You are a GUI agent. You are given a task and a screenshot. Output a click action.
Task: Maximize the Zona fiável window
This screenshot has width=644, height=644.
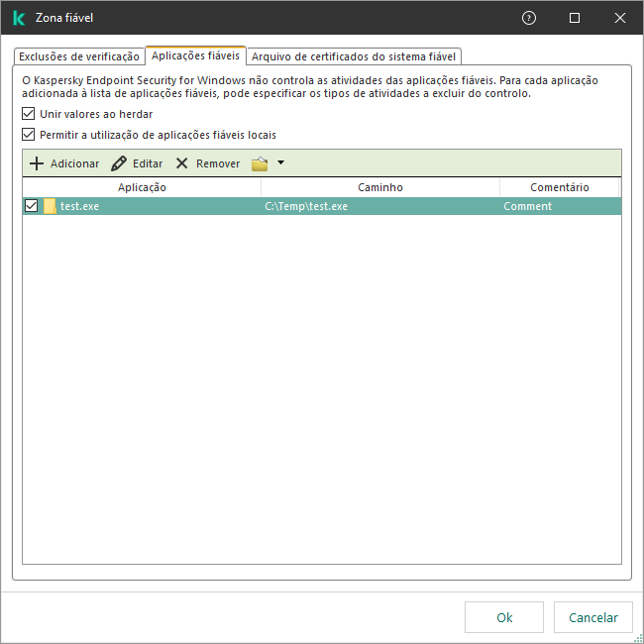[575, 18]
